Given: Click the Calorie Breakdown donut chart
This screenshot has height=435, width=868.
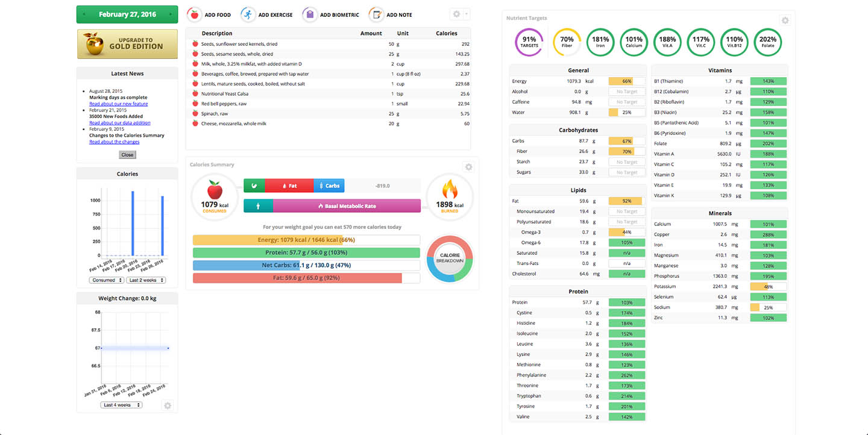Looking at the screenshot, I should 450,258.
